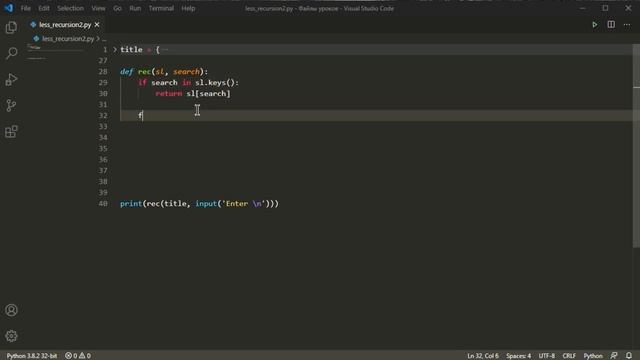Click the print(rec(title, input(...))) line
Viewport: 640px width, 360px height.
point(199,204)
